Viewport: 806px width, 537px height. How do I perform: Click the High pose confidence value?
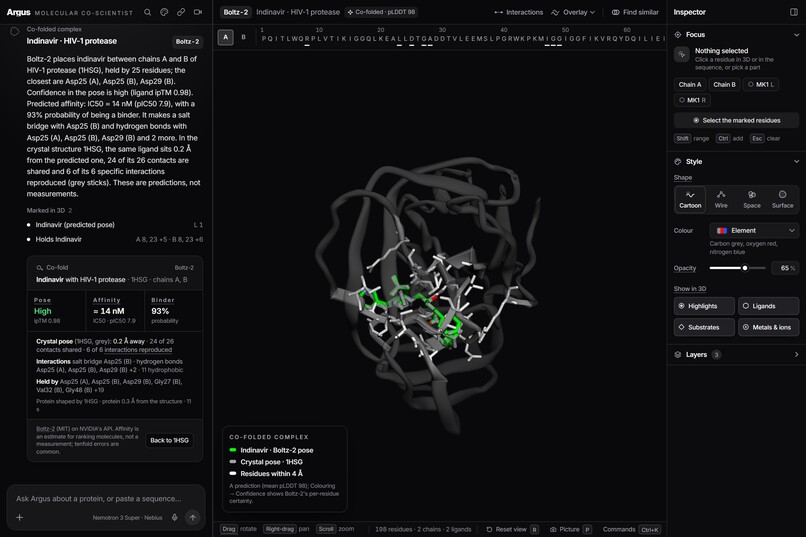click(43, 311)
